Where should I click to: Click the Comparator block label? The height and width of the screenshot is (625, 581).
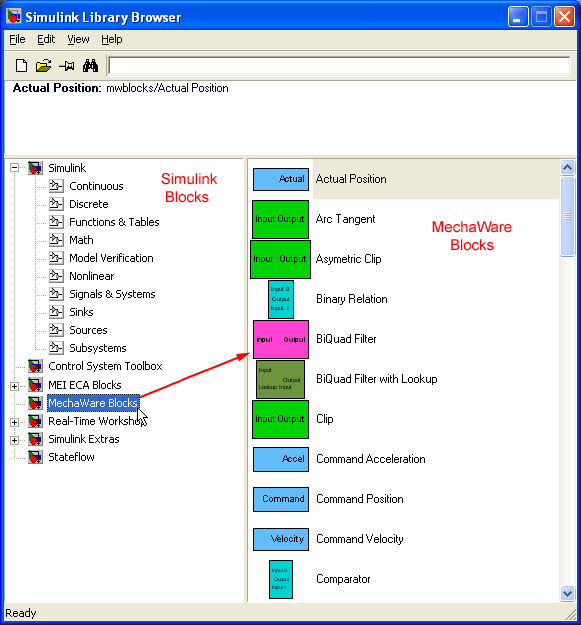(x=343, y=579)
